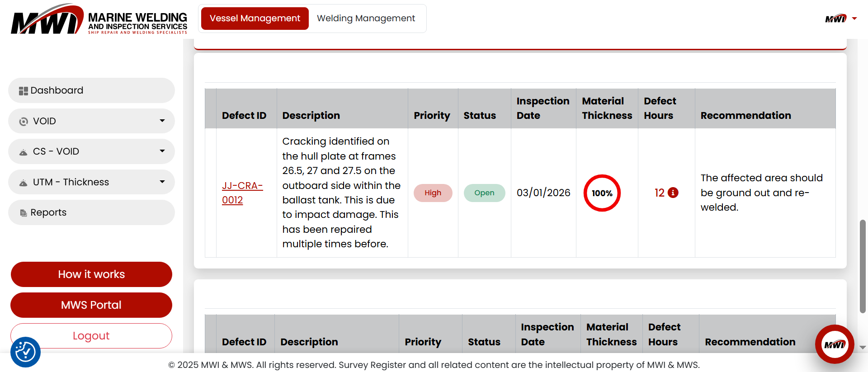This screenshot has width=868, height=372.
Task: Click the CS - VOID sidebar icon
Action: pyautogui.click(x=24, y=152)
